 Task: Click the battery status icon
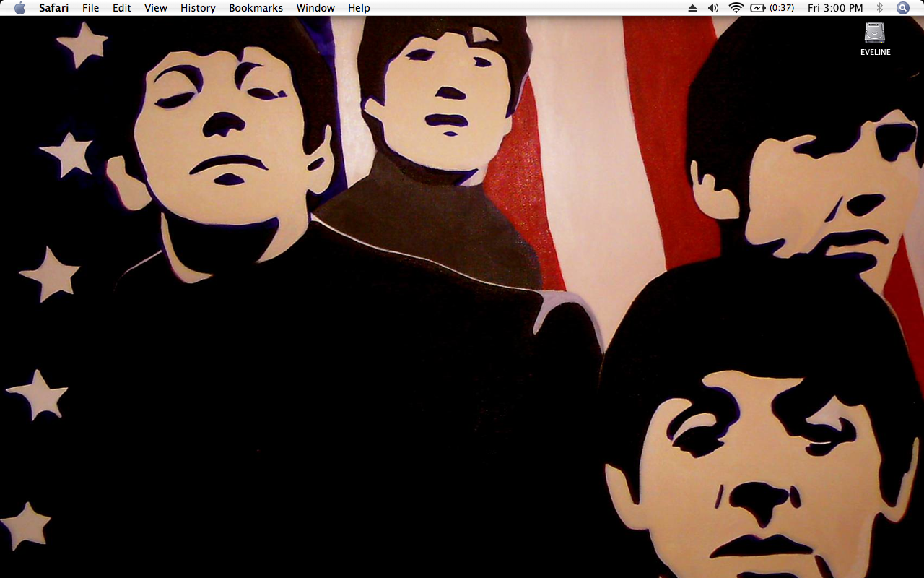click(757, 8)
